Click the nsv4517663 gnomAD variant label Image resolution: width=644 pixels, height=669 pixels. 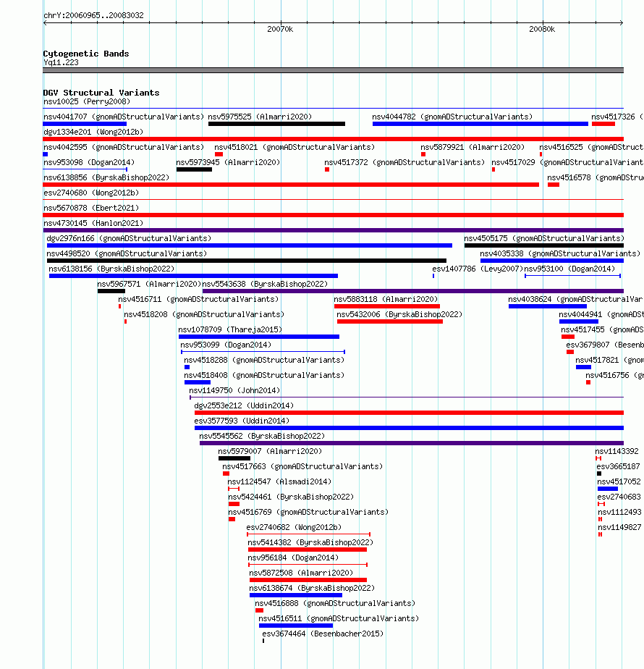point(302,467)
